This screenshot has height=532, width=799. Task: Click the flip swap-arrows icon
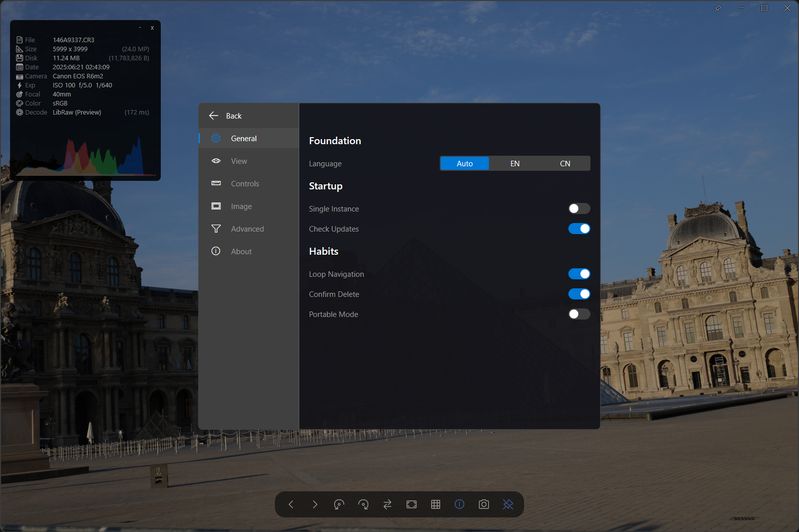pyautogui.click(x=387, y=504)
